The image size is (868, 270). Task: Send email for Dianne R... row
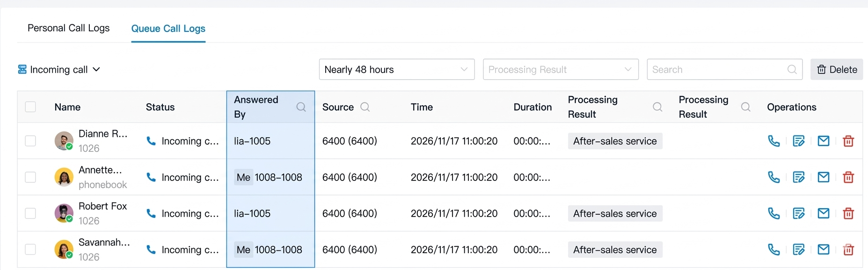click(x=824, y=141)
